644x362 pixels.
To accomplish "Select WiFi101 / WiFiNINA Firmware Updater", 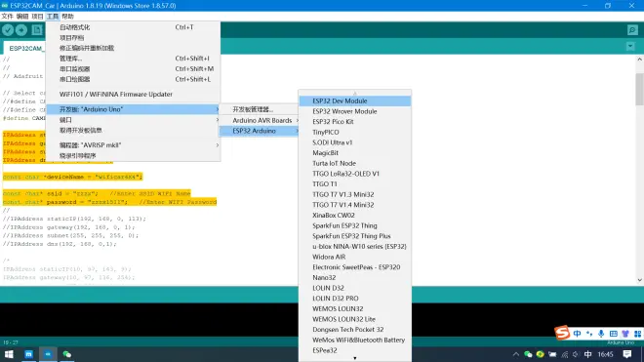I will [x=133, y=94].
